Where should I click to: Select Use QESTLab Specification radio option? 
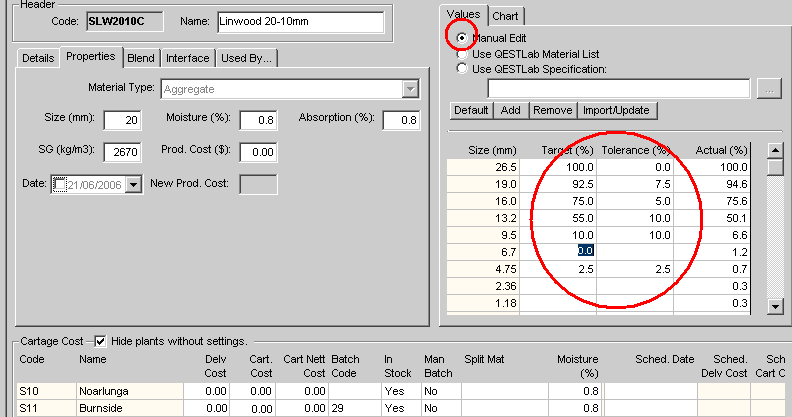coord(461,69)
